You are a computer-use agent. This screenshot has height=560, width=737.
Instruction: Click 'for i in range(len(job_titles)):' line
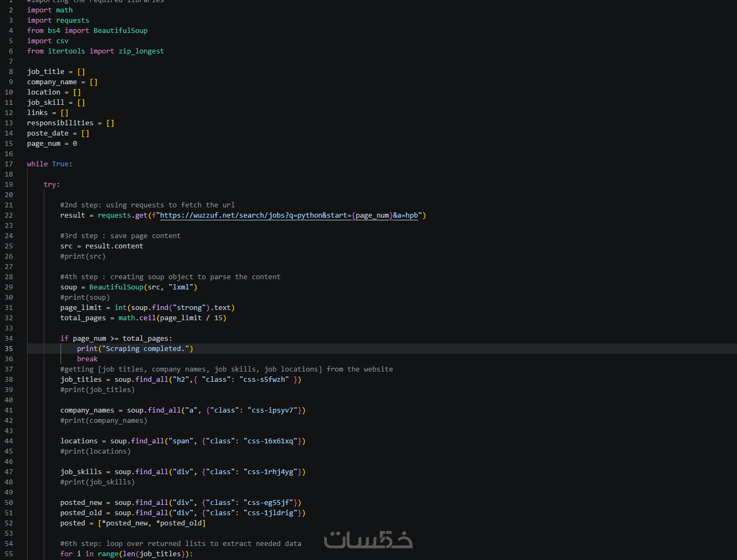tap(127, 554)
